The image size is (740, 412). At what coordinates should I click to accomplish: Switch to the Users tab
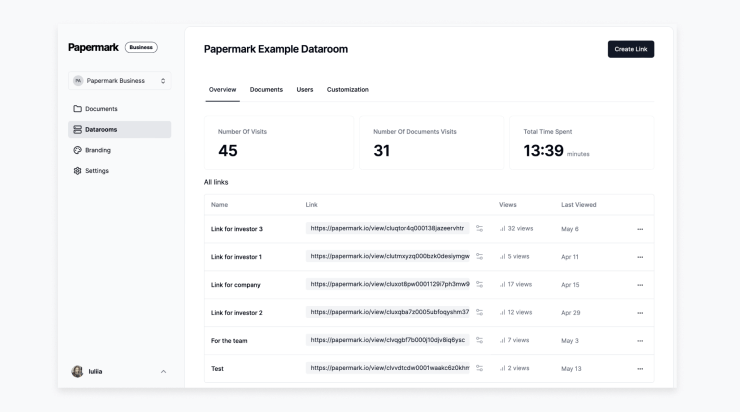coord(305,90)
